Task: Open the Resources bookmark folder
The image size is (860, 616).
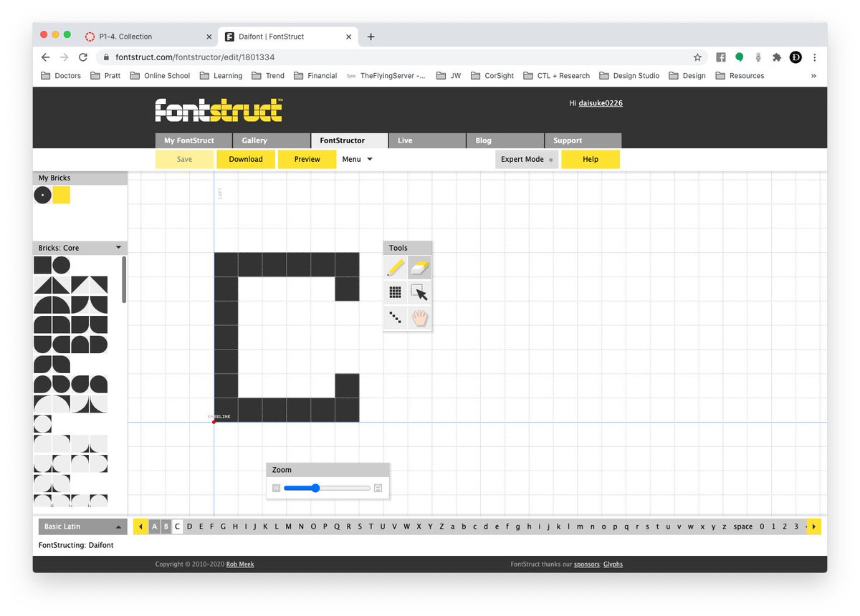Action: [739, 75]
